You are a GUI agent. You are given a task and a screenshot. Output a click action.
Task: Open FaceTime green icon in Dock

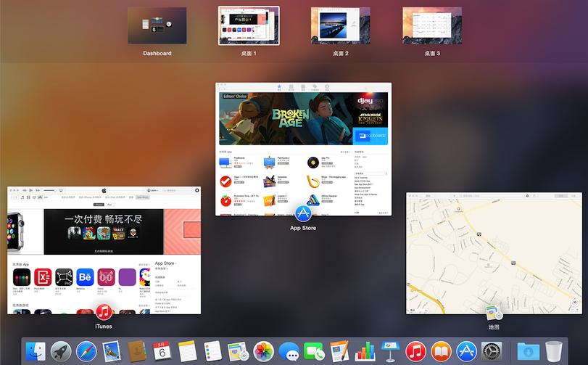(314, 351)
